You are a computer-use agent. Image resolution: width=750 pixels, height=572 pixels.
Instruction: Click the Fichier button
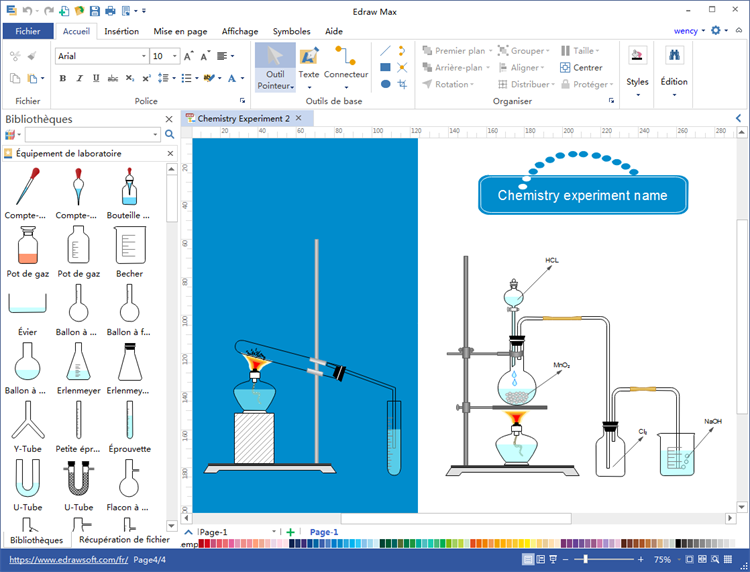28,31
